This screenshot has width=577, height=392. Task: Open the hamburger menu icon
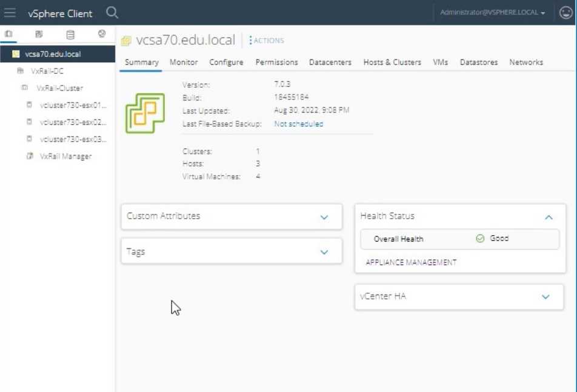[x=10, y=13]
